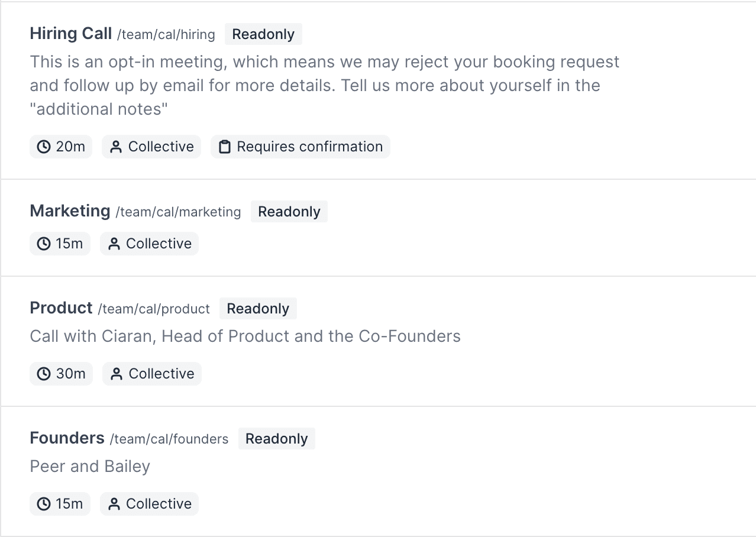
Task: Click the clock icon in Founders' 15m badge
Action: 44,504
